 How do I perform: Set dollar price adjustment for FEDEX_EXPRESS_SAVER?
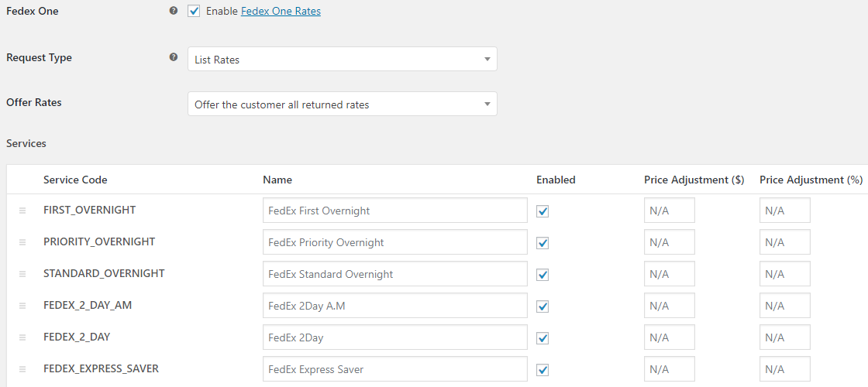click(670, 368)
